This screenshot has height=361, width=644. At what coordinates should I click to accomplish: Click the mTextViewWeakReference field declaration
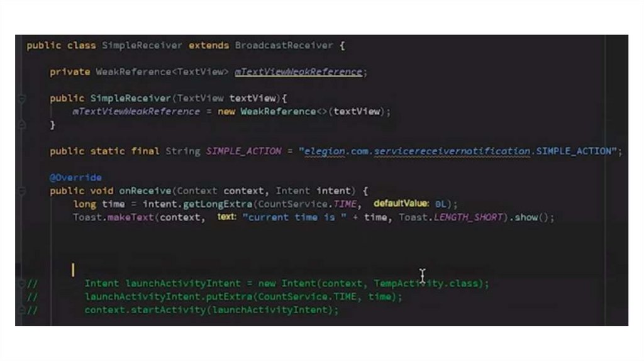point(298,72)
